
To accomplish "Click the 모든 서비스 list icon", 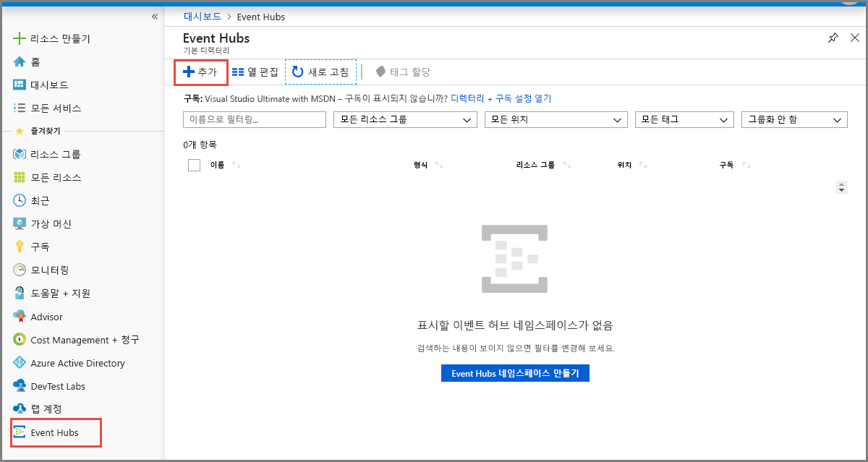I will [x=20, y=108].
